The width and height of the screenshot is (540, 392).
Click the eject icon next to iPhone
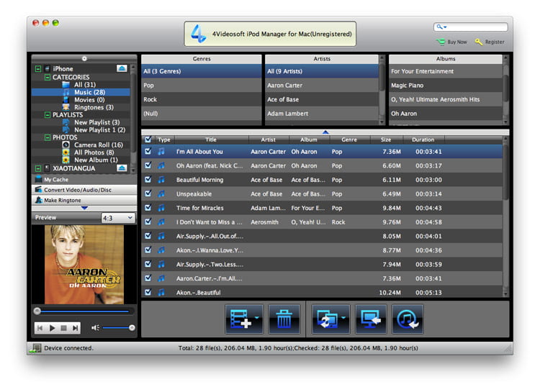[x=122, y=68]
